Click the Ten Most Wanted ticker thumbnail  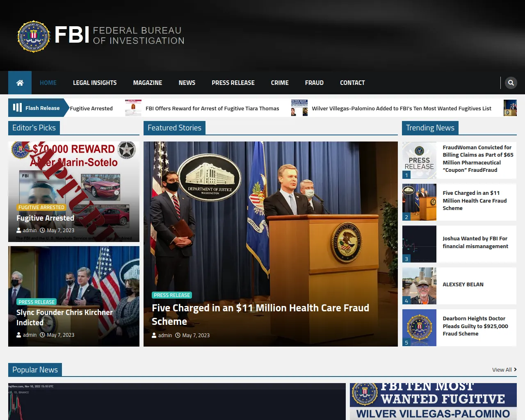(x=299, y=108)
